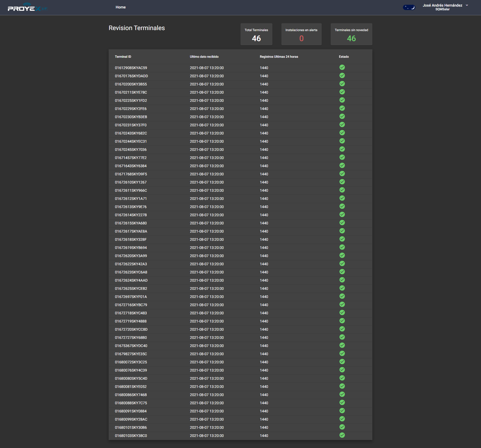
Task: Click status check icon for 01670176SKYDADD
Action: 342,75
